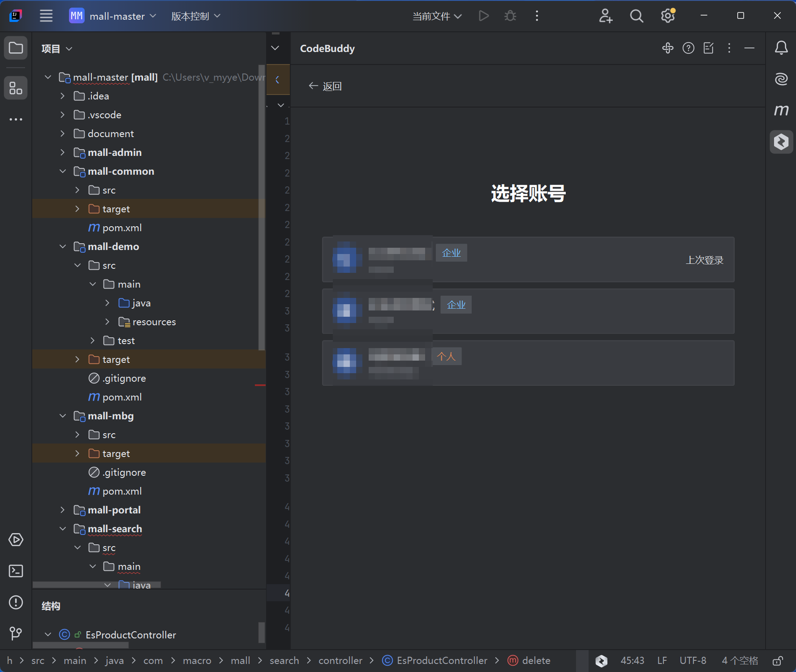Screen dimensions: 796x672
Task: Open the Maven tool window
Action: tap(781, 111)
